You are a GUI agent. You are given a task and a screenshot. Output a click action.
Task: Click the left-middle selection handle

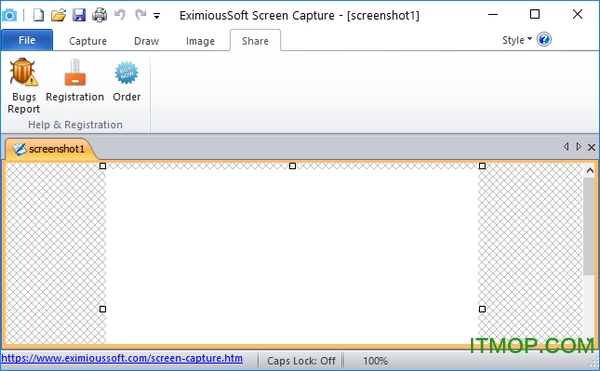click(103, 309)
